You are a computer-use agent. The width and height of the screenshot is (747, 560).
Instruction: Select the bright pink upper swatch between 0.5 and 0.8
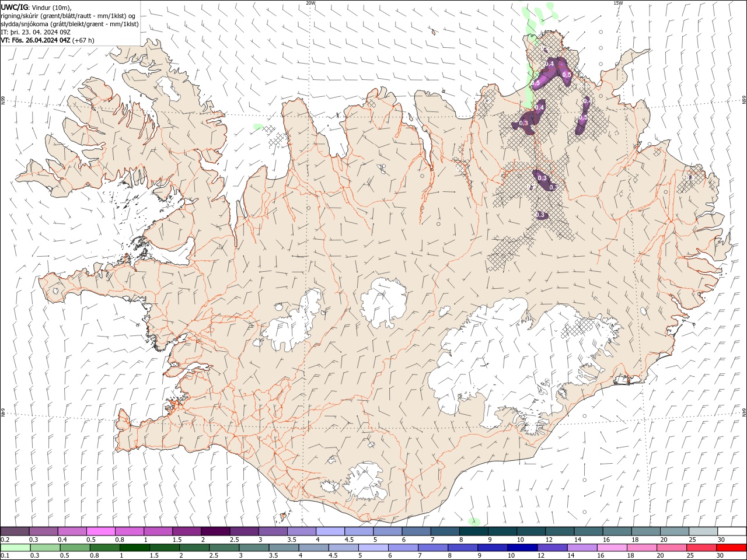point(101,531)
